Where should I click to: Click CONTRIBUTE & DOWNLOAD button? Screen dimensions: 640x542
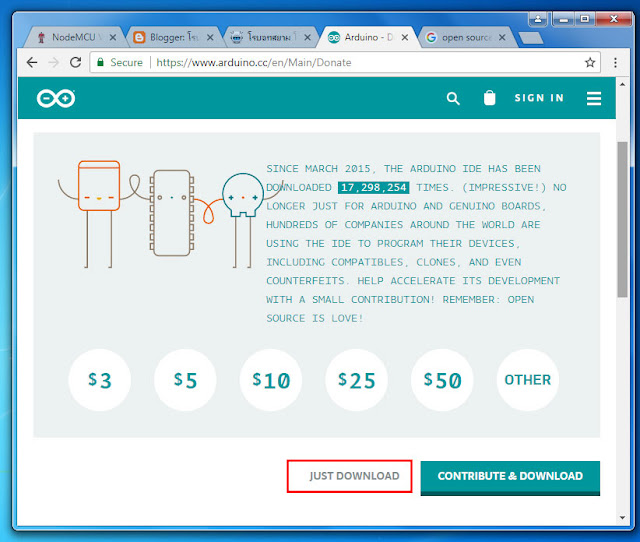coord(510,478)
